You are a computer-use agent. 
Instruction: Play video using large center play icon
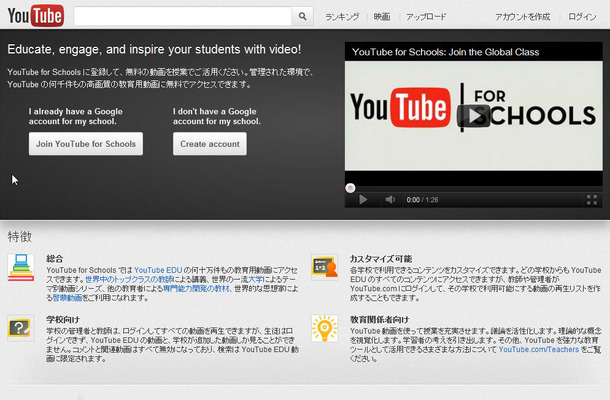click(473, 116)
